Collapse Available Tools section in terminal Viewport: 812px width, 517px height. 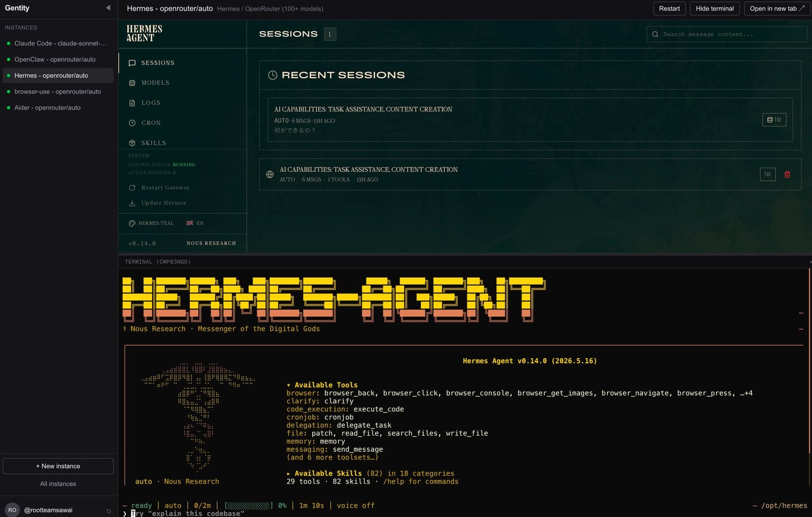pyautogui.click(x=322, y=385)
